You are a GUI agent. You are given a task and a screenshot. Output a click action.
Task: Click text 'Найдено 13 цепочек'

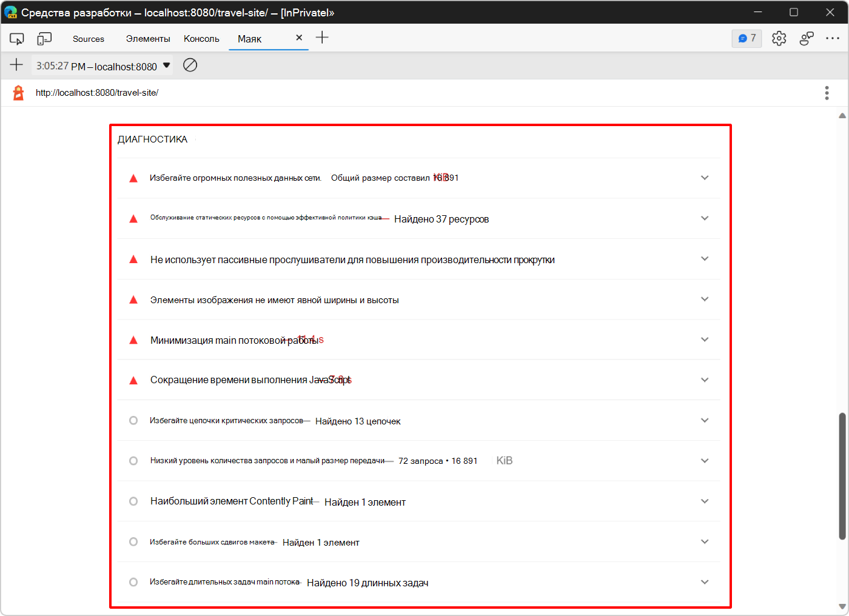coord(358,421)
